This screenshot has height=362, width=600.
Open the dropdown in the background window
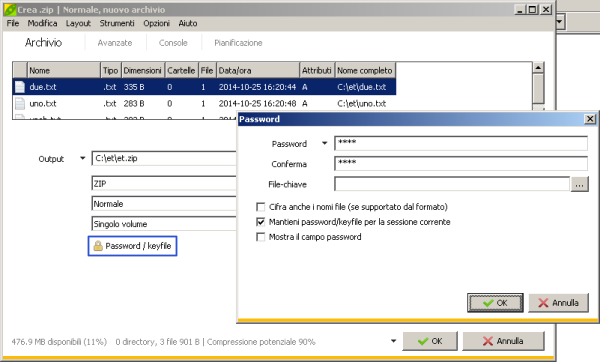pos(560,21)
